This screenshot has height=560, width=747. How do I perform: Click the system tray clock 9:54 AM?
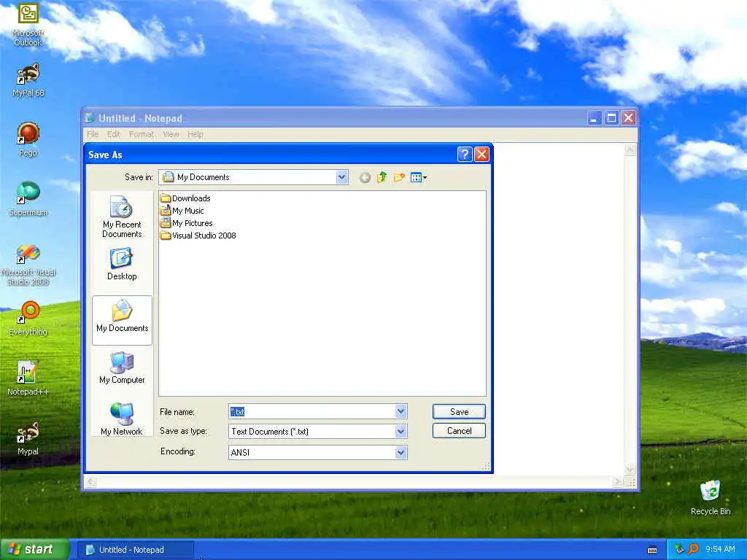coord(720,550)
